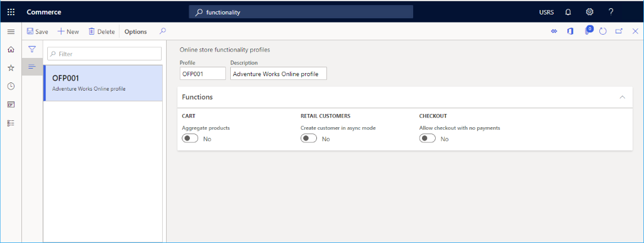Screen dimensions: 644x243
Task: Open the settings gear
Action: click(589, 12)
